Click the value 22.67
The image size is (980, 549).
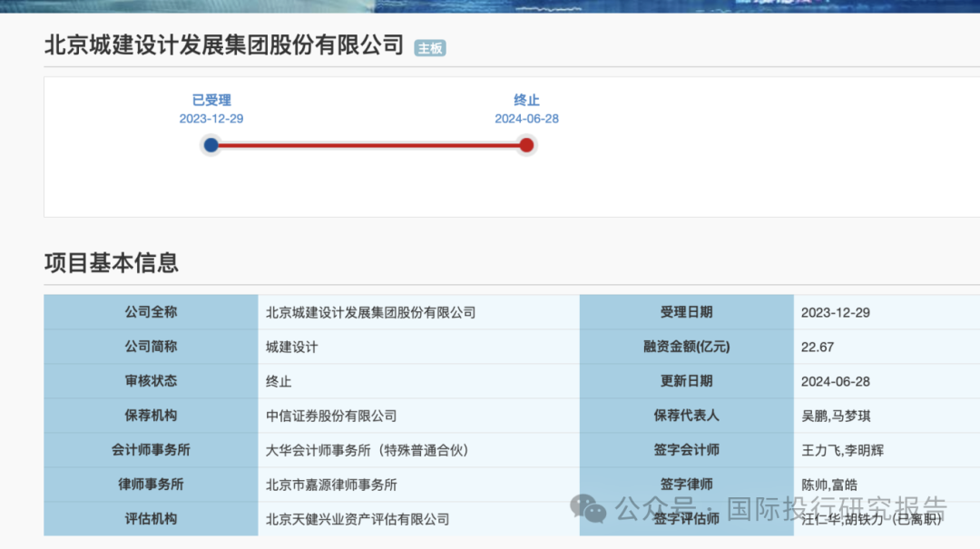pos(818,347)
